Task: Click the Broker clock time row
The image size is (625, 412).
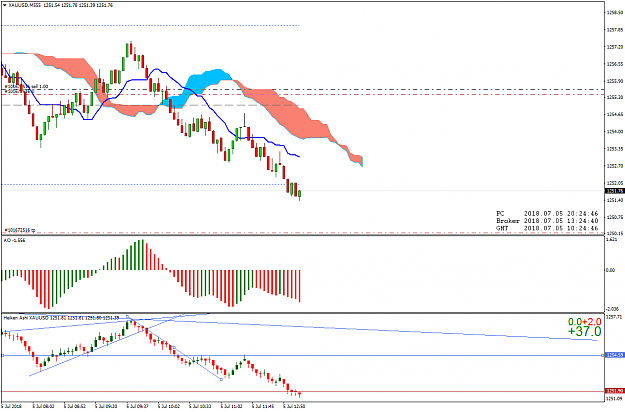Action: click(547, 221)
